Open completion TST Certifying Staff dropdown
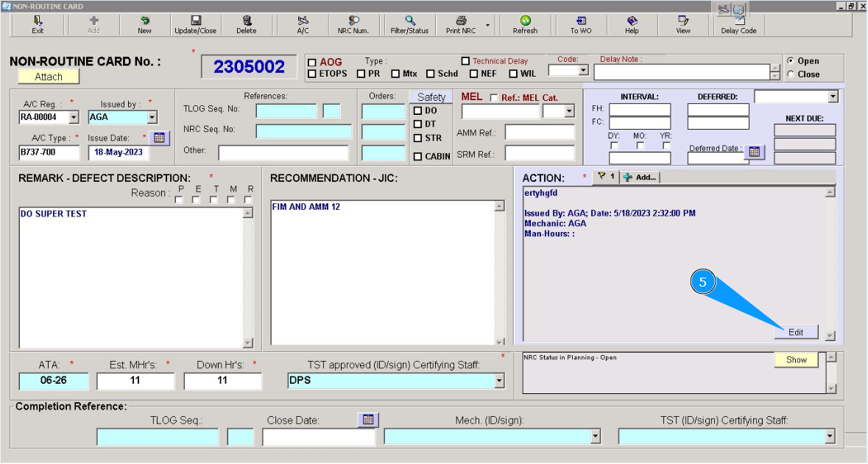The width and height of the screenshot is (868, 464). click(830, 436)
